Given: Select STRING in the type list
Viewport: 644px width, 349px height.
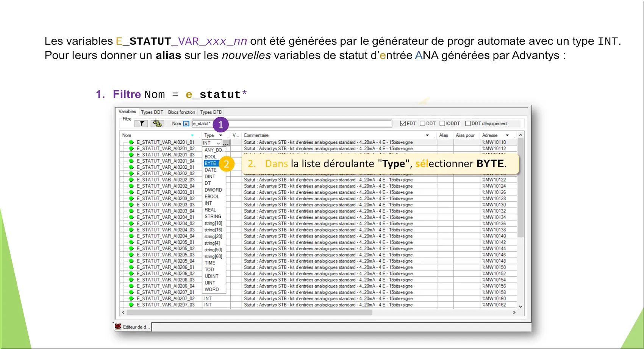Looking at the screenshot, I should [213, 217].
